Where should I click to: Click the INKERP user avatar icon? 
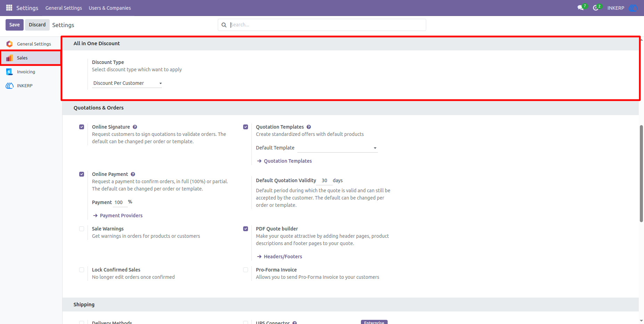pyautogui.click(x=634, y=8)
